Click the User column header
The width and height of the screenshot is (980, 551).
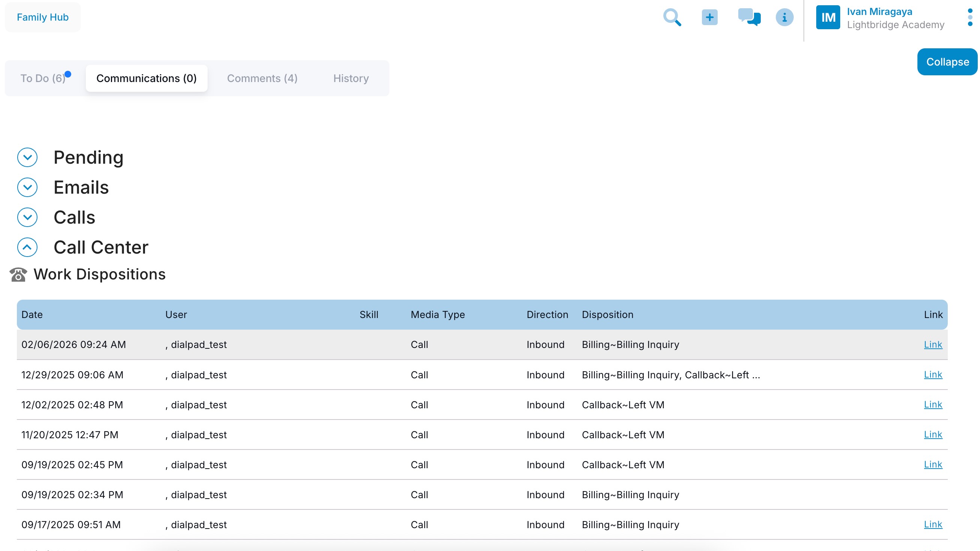pyautogui.click(x=176, y=315)
